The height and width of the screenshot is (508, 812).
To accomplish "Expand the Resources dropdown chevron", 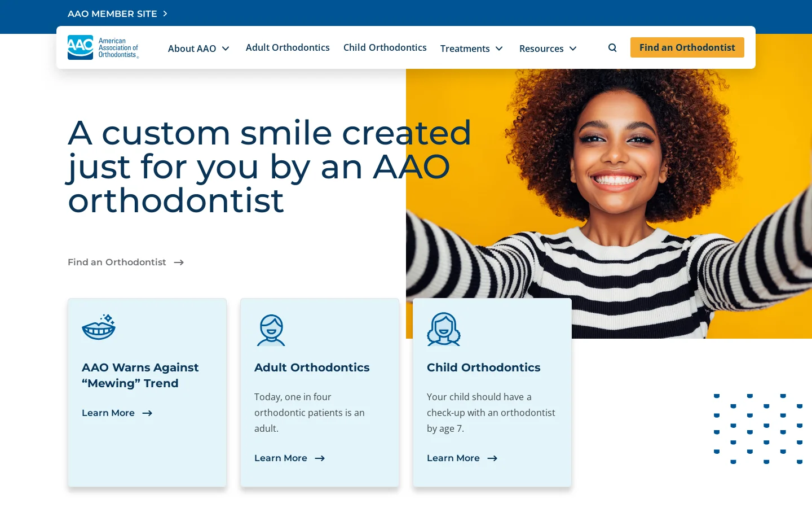I will 573,49.
